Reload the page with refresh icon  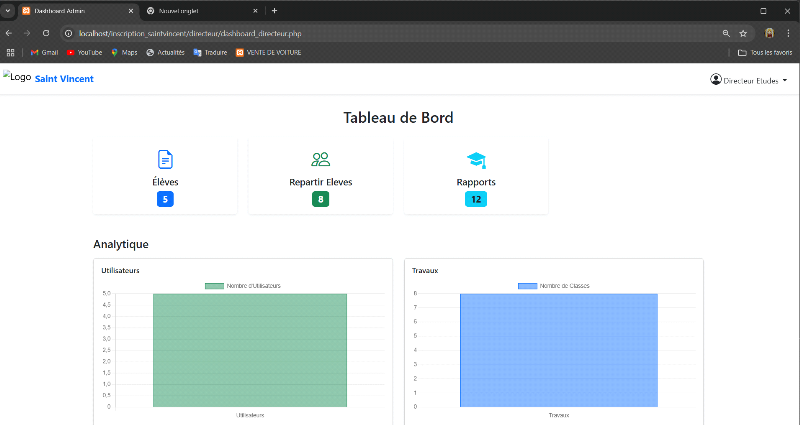46,33
